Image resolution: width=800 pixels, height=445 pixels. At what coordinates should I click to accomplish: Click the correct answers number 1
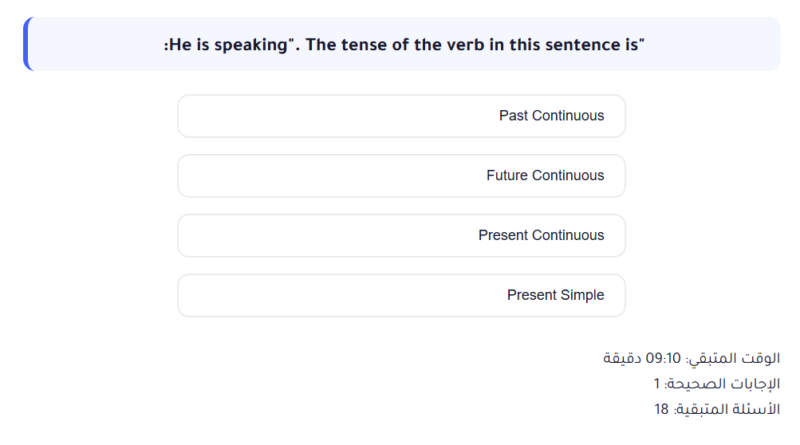tap(657, 384)
